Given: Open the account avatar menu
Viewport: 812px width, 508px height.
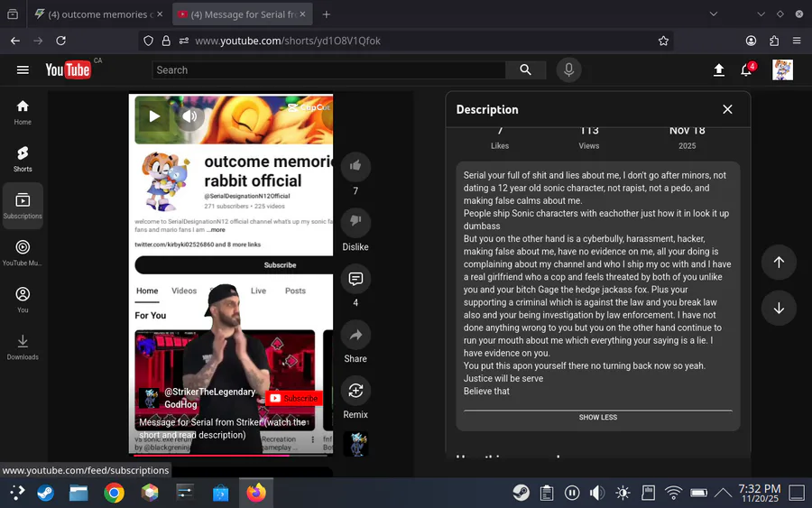Looking at the screenshot, I should pyautogui.click(x=782, y=69).
